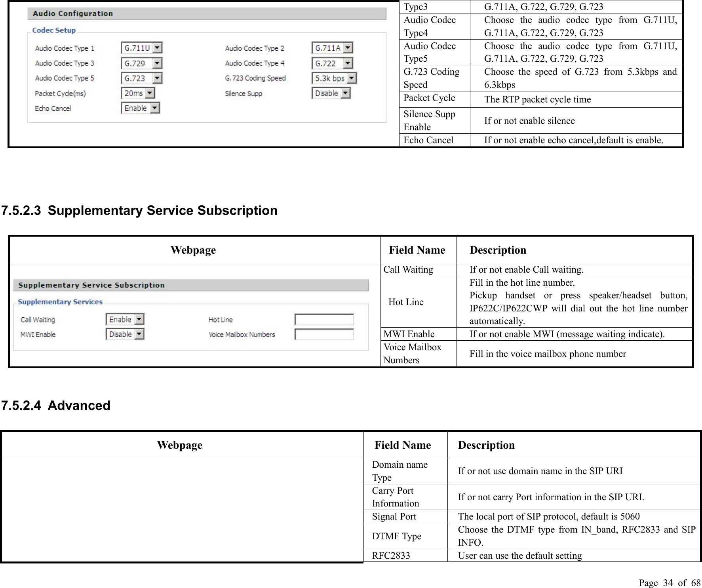Click the Voice Mailbox Numbers input field
Image resolution: width=702 pixels, height=588 pixels.
324,334
